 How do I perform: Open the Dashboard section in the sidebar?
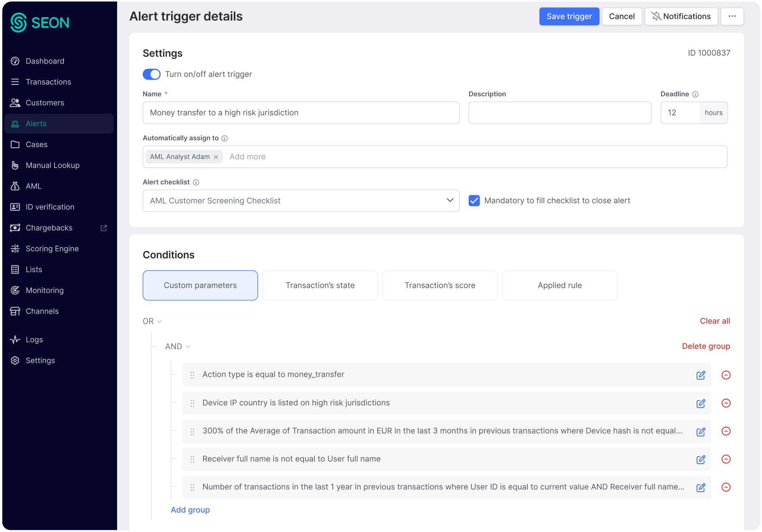(x=45, y=61)
